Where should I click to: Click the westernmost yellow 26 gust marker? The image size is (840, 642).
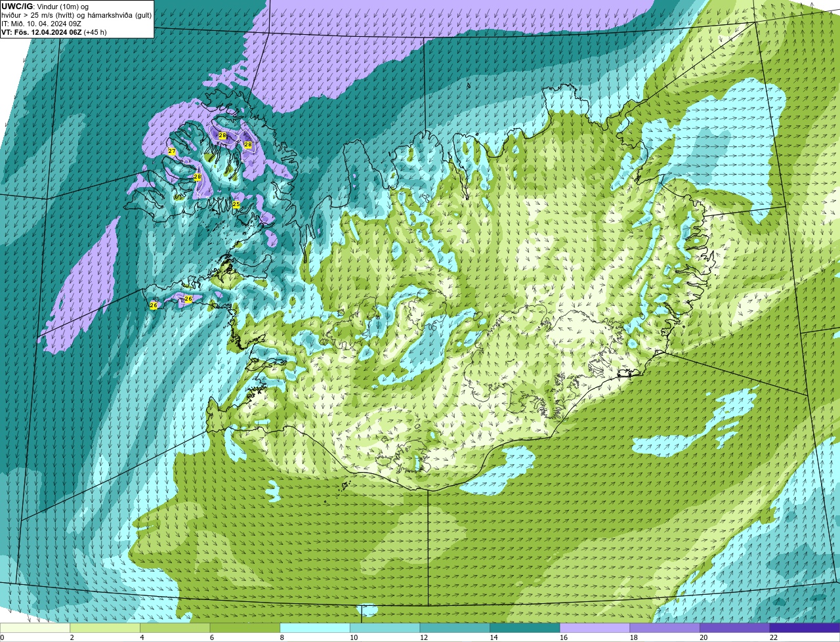[154, 305]
